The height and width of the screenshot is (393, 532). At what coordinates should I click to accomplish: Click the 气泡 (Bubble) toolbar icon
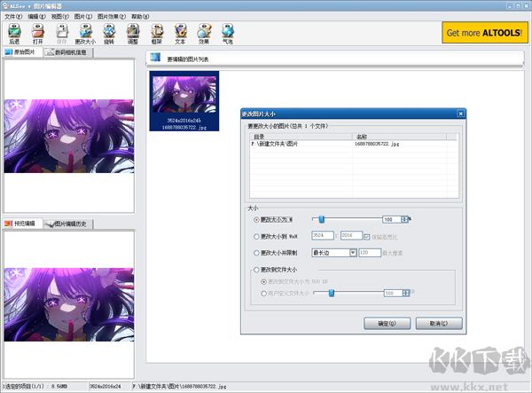click(x=227, y=32)
